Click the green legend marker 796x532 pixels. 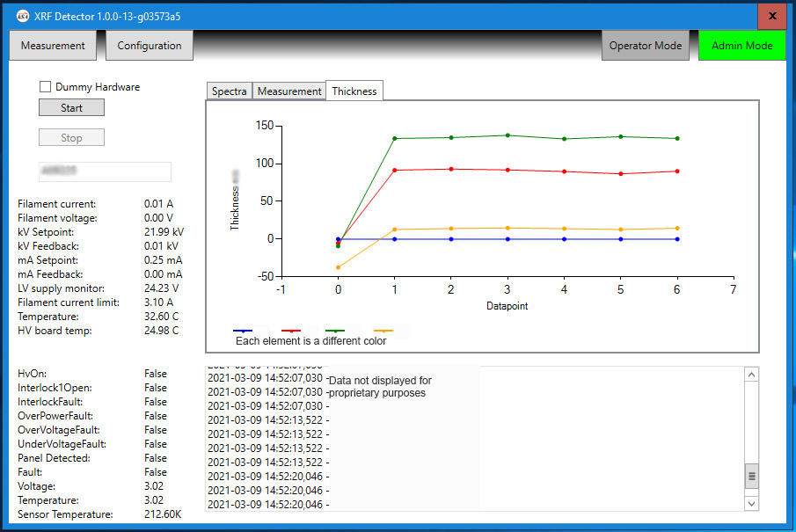335,331
